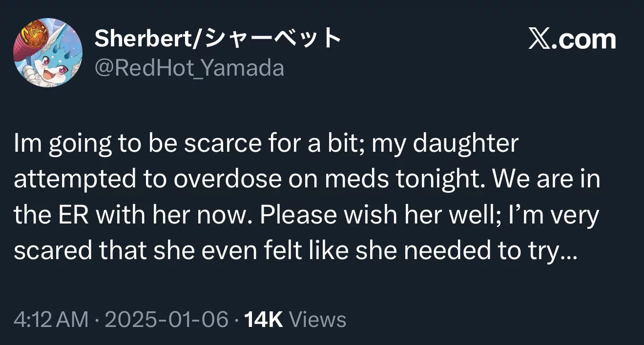Click the word Sherbert in display name
This screenshot has width=644, height=345.
click(145, 38)
